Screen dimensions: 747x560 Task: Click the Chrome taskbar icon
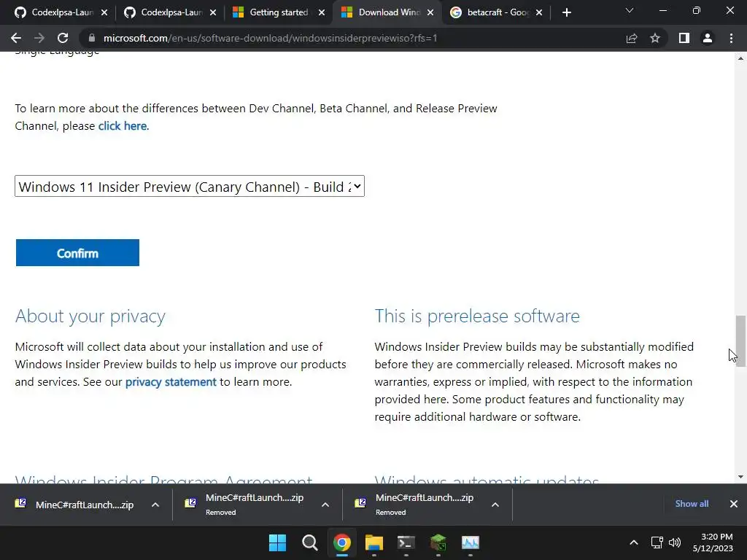341,542
